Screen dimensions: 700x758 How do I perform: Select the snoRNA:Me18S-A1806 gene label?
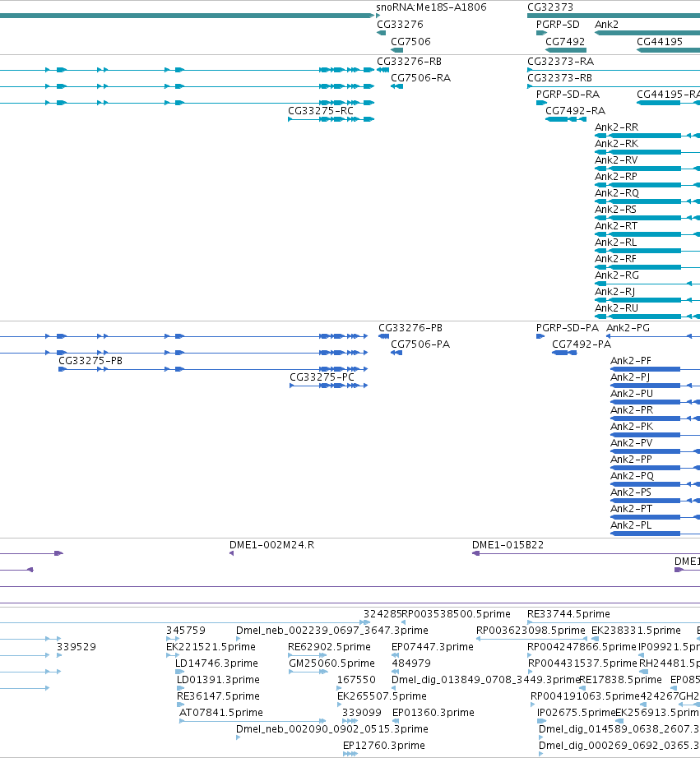[x=431, y=7]
